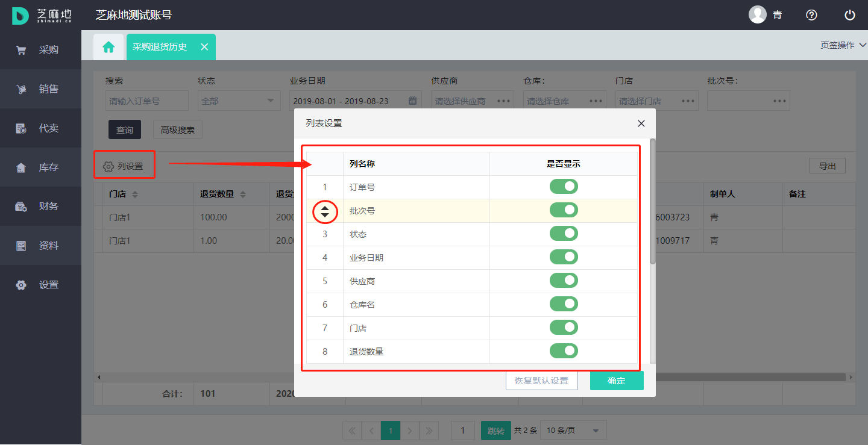This screenshot has width=868, height=445.
Task: Disable the 退货数量 column switch
Action: (564, 351)
